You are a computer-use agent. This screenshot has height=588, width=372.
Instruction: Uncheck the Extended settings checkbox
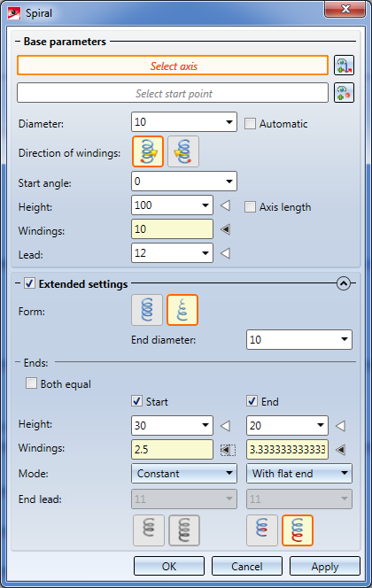pos(29,283)
